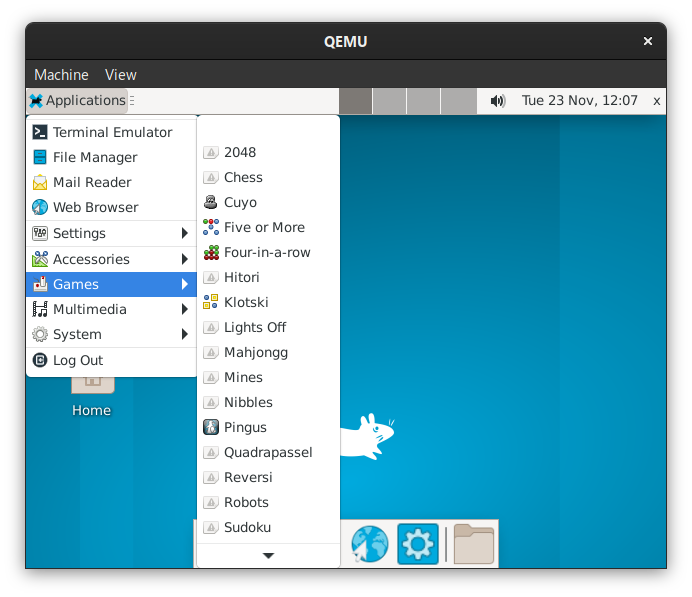Open the dock home folder launcher
The width and height of the screenshot is (692, 597).
(474, 544)
